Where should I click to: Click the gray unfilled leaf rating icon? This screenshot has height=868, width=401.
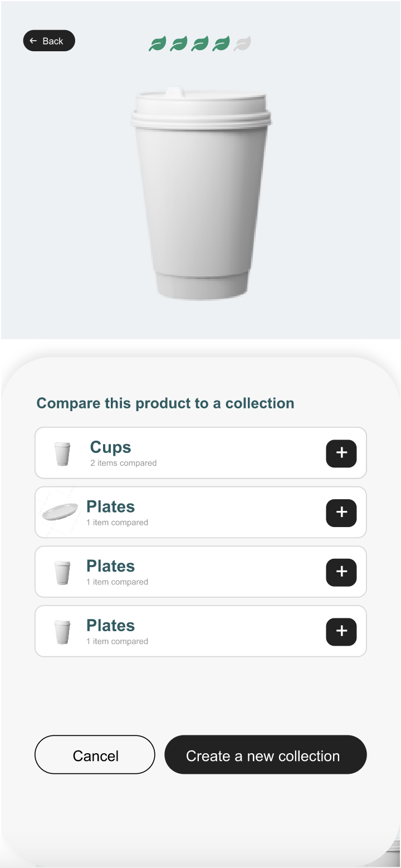[x=242, y=43]
